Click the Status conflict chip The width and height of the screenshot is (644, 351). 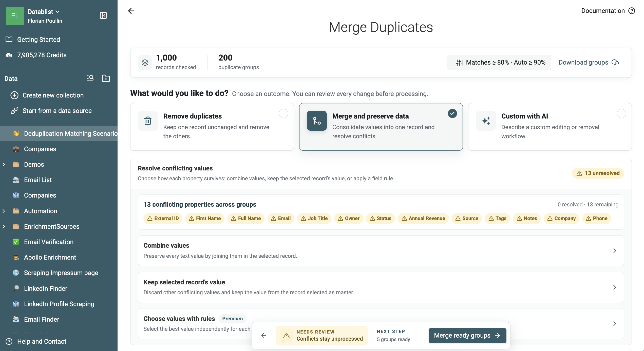click(381, 219)
